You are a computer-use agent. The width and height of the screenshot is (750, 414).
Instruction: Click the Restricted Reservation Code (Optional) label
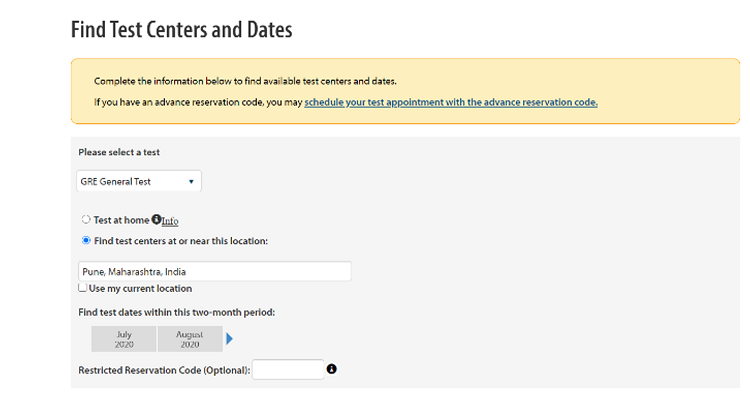164,370
